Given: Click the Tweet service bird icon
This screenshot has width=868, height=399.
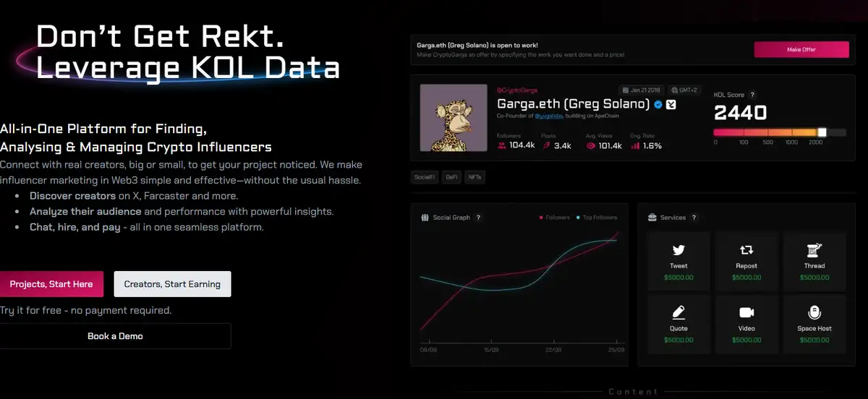Looking at the screenshot, I should (678, 251).
